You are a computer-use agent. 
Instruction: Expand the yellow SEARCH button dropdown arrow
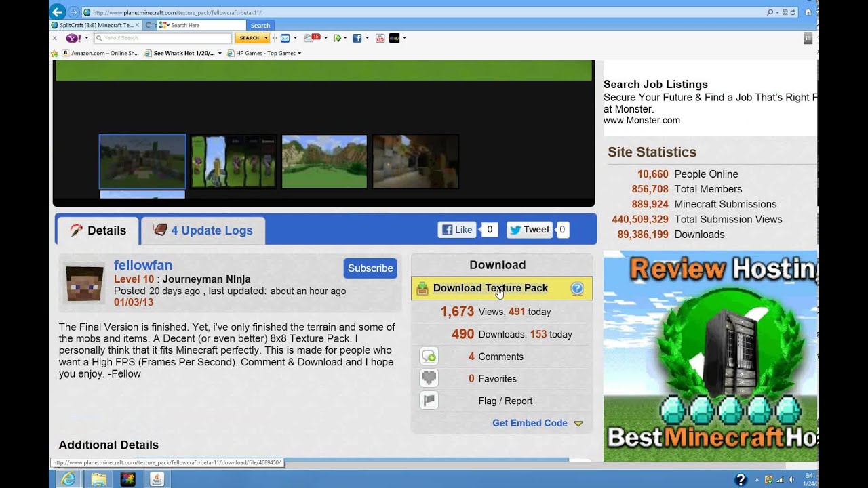[267, 38]
